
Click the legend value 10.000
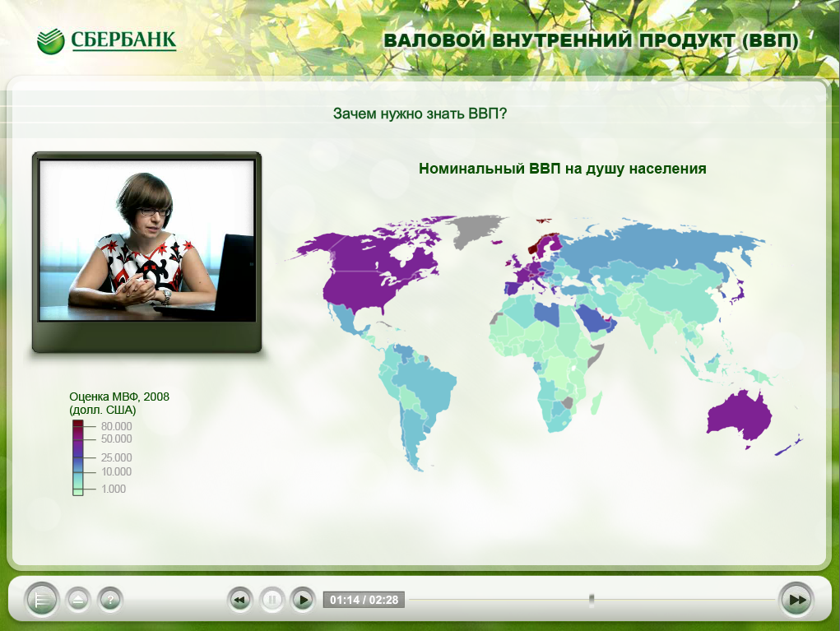[x=116, y=471]
